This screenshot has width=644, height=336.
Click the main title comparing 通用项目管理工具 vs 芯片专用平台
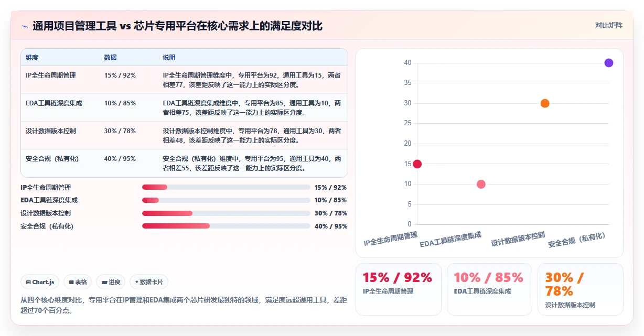pos(177,26)
